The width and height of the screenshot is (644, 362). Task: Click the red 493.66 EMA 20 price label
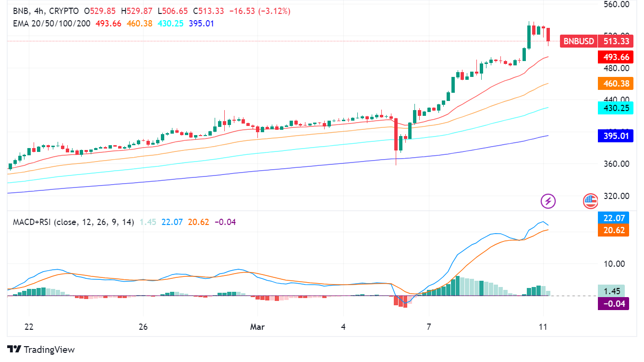[x=616, y=57]
